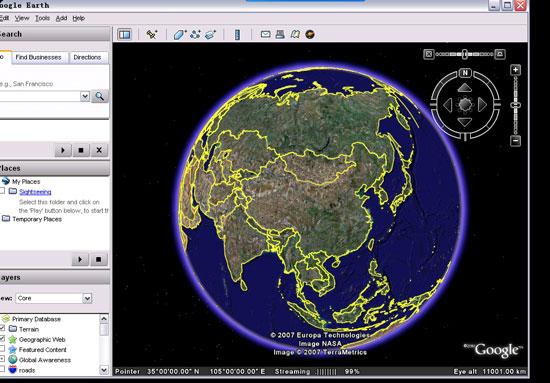Play the Places tour

(x=80, y=260)
